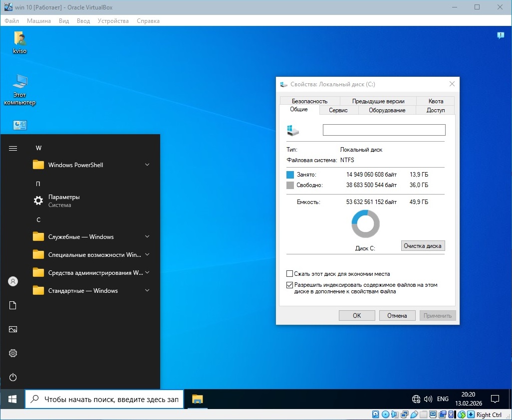Screen dimensions: 512x420
Task: Open the Устройства menu in VirtualBox
Action: 113,21
